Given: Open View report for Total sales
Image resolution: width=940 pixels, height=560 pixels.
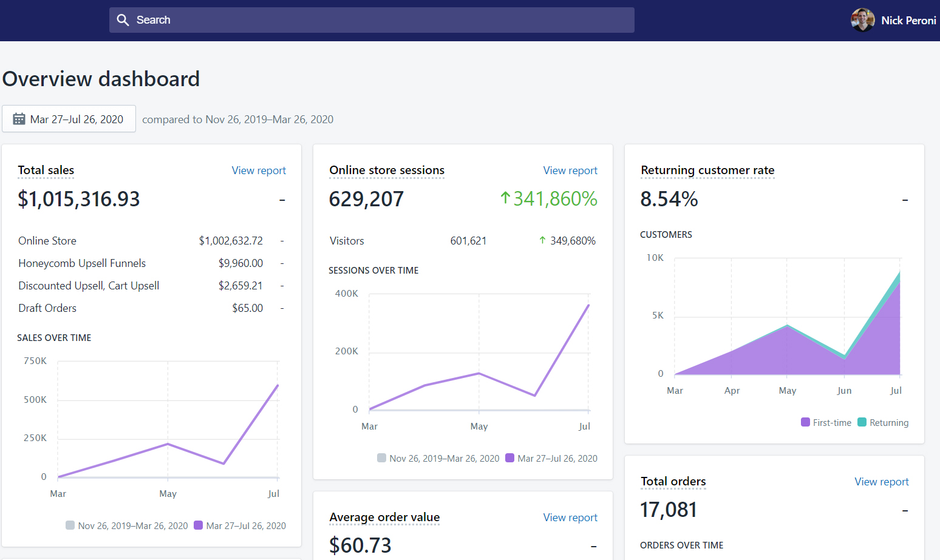Looking at the screenshot, I should [x=259, y=170].
